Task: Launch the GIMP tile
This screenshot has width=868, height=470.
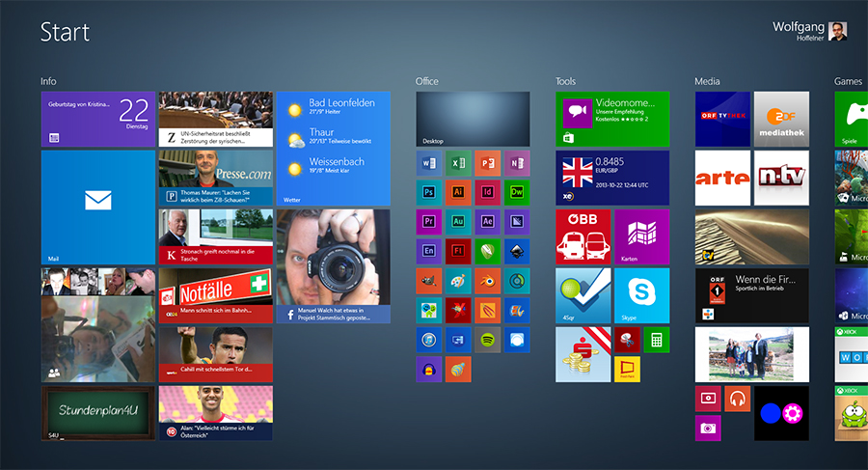Action: (429, 281)
